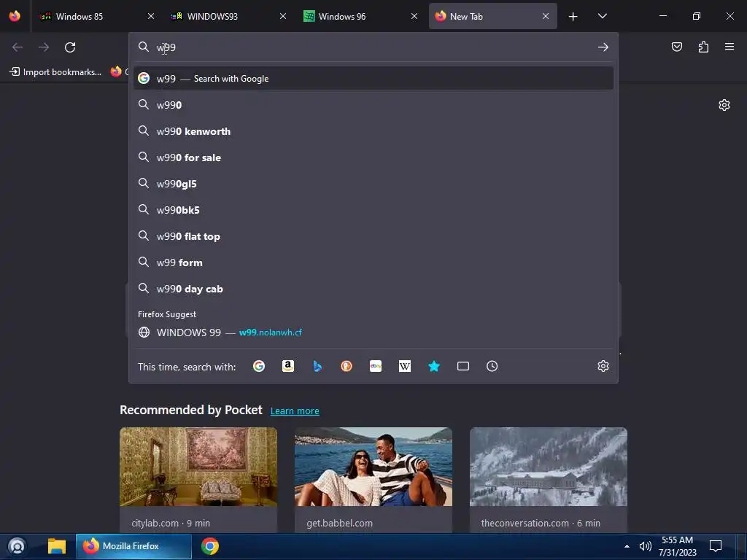Go back one page
Image resolution: width=747 pixels, height=560 pixels.
click(18, 47)
